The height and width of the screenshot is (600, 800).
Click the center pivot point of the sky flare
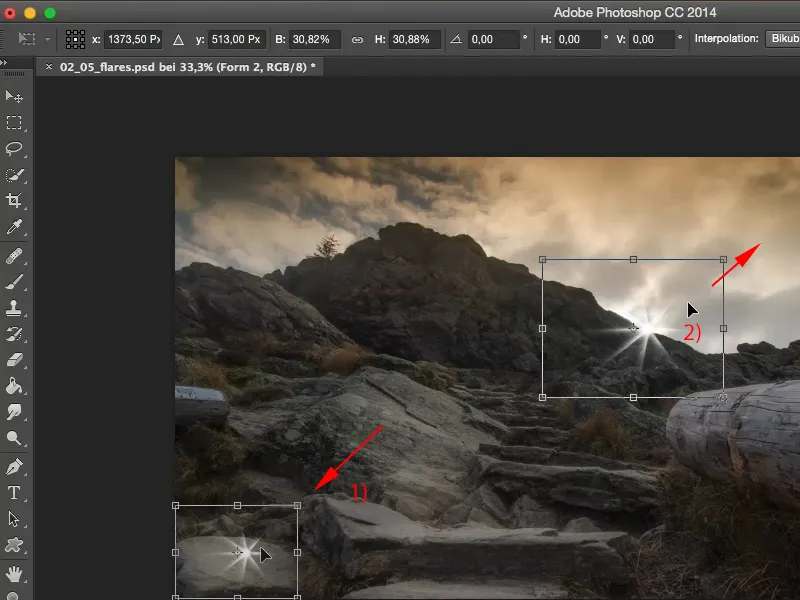tap(633, 328)
